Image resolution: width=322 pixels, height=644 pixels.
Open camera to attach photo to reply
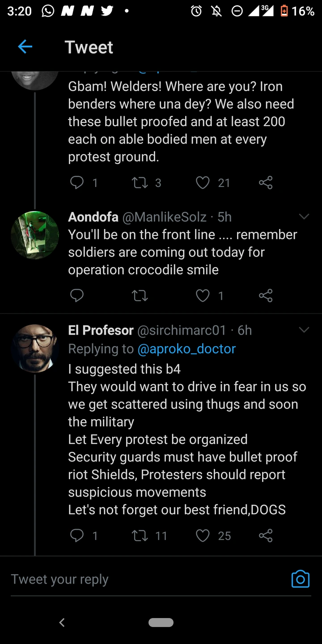300,579
